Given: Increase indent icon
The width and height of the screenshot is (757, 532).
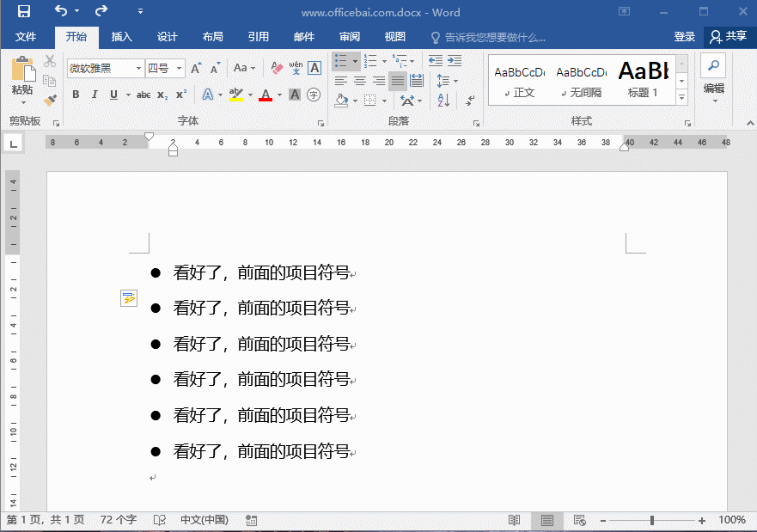Looking at the screenshot, I should tap(455, 61).
